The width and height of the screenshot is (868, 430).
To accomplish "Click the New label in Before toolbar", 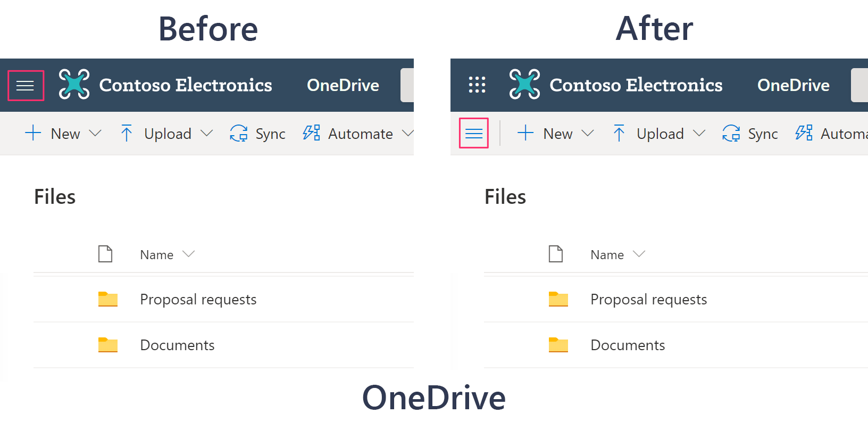I will (x=65, y=134).
